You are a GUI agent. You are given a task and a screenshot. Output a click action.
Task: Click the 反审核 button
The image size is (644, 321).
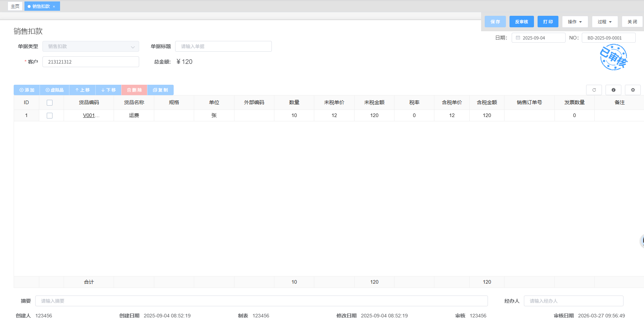521,22
